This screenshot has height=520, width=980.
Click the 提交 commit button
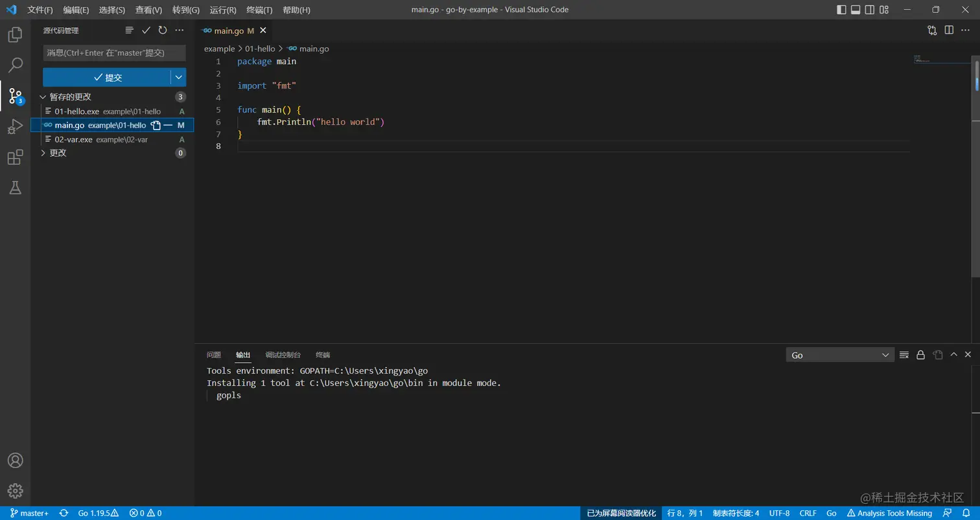[107, 77]
